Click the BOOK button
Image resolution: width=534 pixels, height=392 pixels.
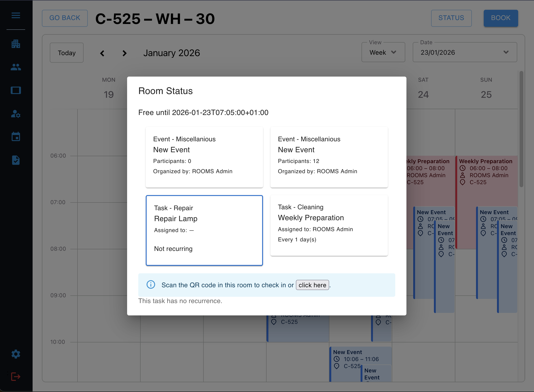pos(500,18)
